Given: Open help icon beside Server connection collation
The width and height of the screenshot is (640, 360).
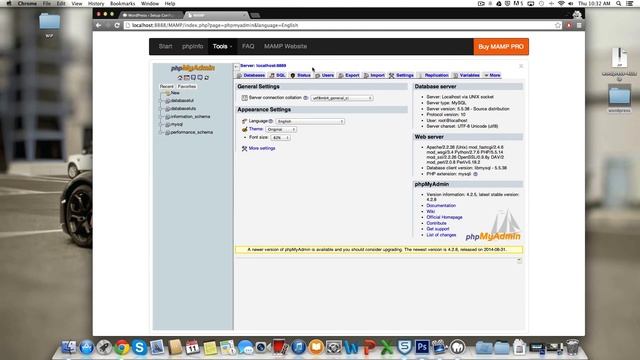Looking at the screenshot, I should 306,98.
